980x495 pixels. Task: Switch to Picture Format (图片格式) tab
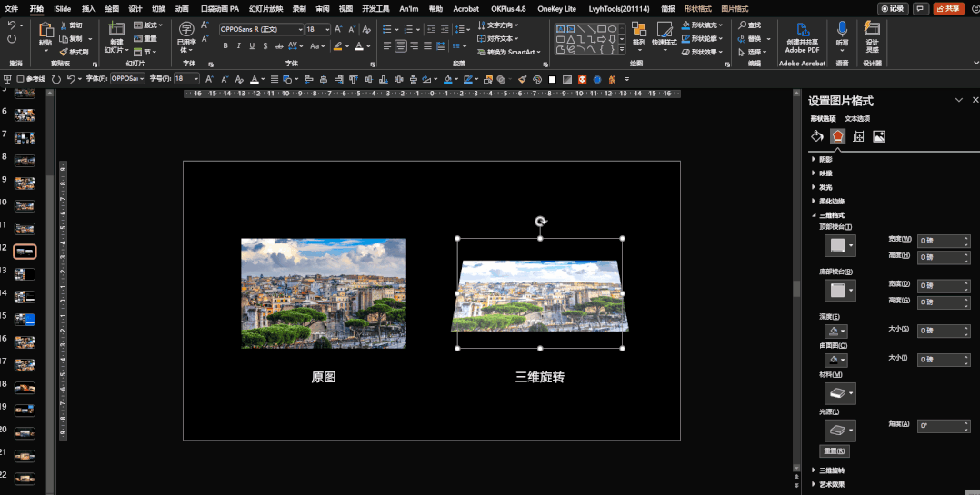[x=735, y=9]
